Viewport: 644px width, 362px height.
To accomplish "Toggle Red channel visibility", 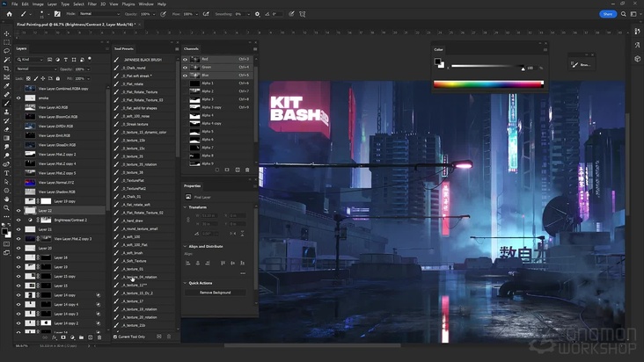I will 186,60.
